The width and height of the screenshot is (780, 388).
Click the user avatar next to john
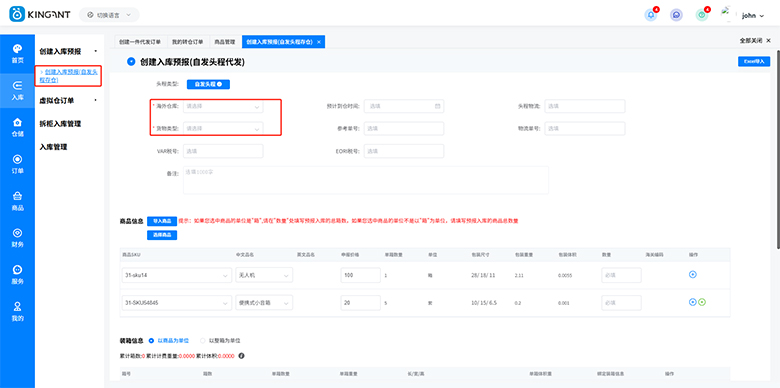(x=728, y=14)
